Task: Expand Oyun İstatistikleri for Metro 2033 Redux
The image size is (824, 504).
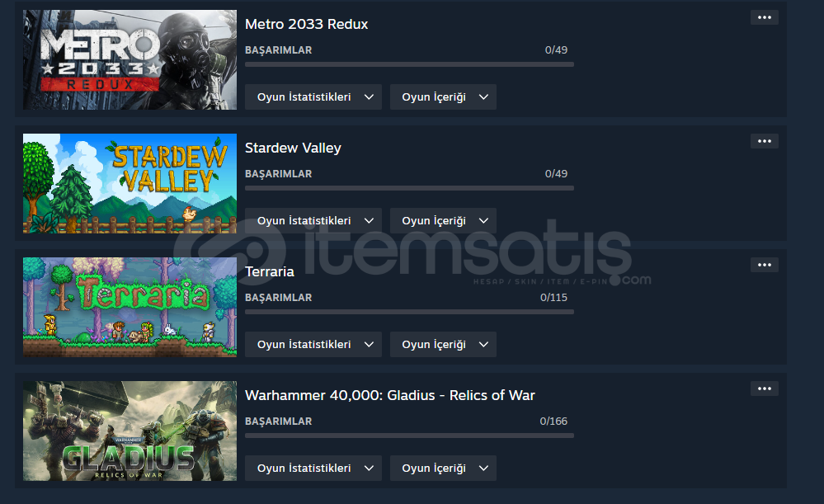Action: tap(313, 97)
